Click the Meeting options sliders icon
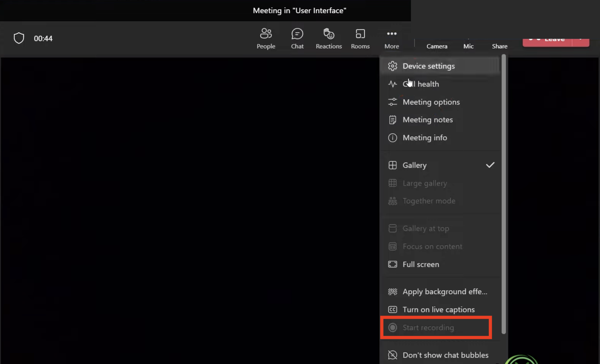Screen dimensions: 600x364 tap(392, 102)
